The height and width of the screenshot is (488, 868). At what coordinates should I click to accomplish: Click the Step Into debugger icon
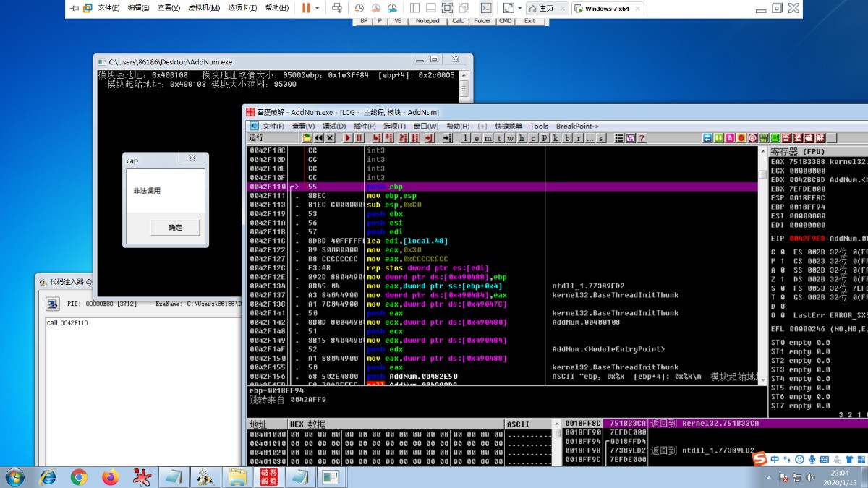click(x=377, y=138)
